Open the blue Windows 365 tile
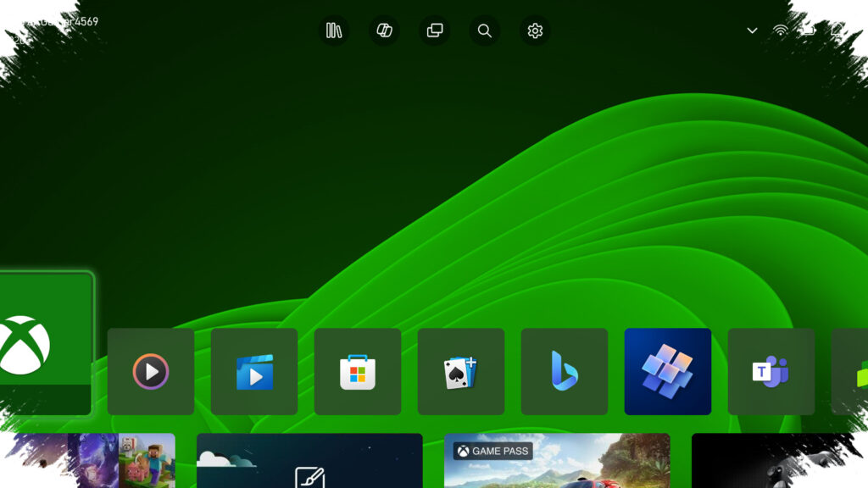Image resolution: width=868 pixels, height=488 pixels. (x=668, y=371)
